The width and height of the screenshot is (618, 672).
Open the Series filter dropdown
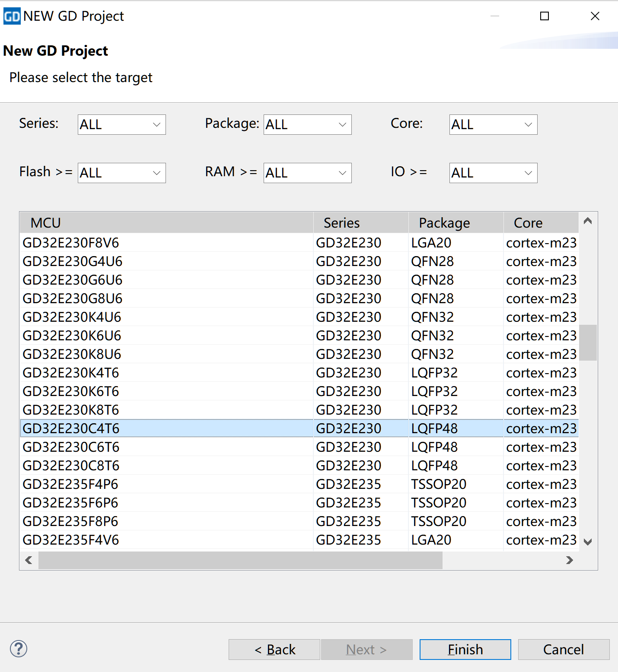pyautogui.click(x=121, y=124)
